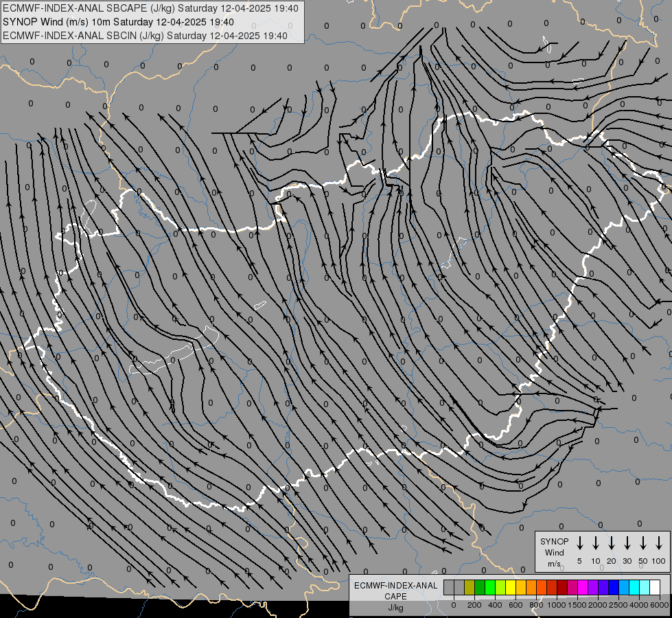The height and width of the screenshot is (618, 672).
Task: Click the 100 m/s wind arrow in the legend
Action: pos(659,543)
